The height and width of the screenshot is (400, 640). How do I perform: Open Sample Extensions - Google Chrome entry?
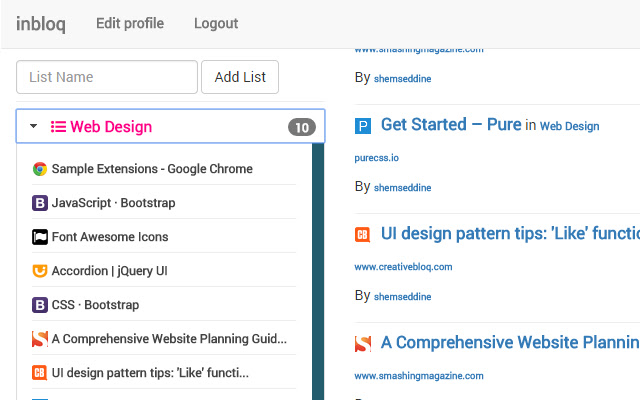[152, 169]
